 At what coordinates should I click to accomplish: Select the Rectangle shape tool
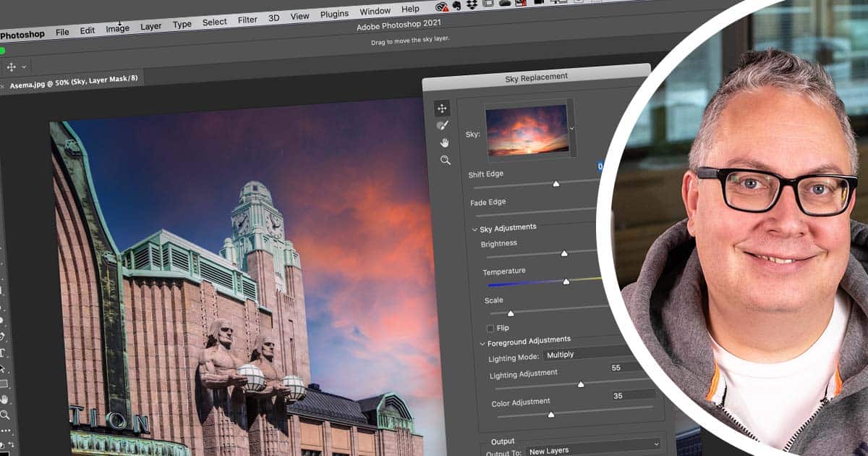3,384
